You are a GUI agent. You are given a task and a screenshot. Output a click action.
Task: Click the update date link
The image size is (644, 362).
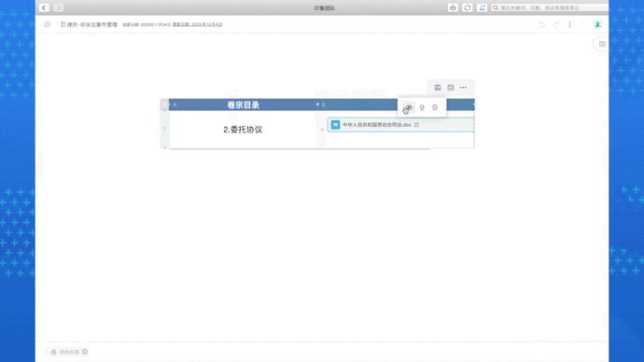(x=197, y=24)
